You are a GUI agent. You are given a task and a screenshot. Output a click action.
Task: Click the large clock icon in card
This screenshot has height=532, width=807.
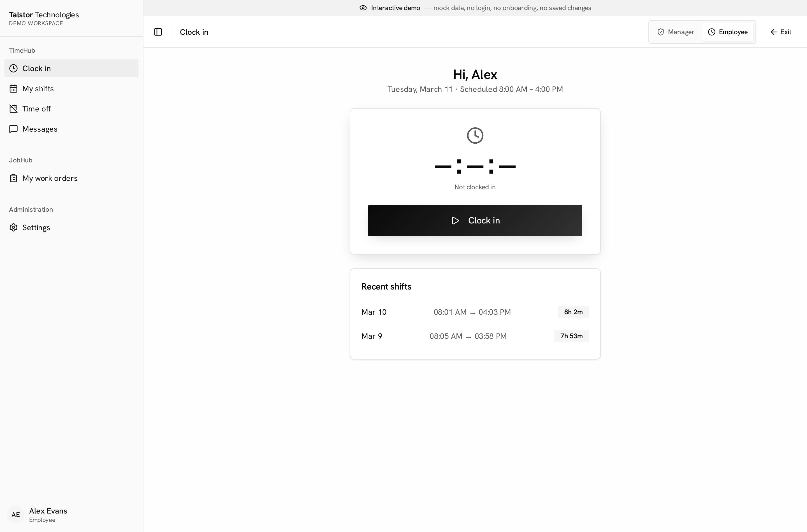pos(475,135)
